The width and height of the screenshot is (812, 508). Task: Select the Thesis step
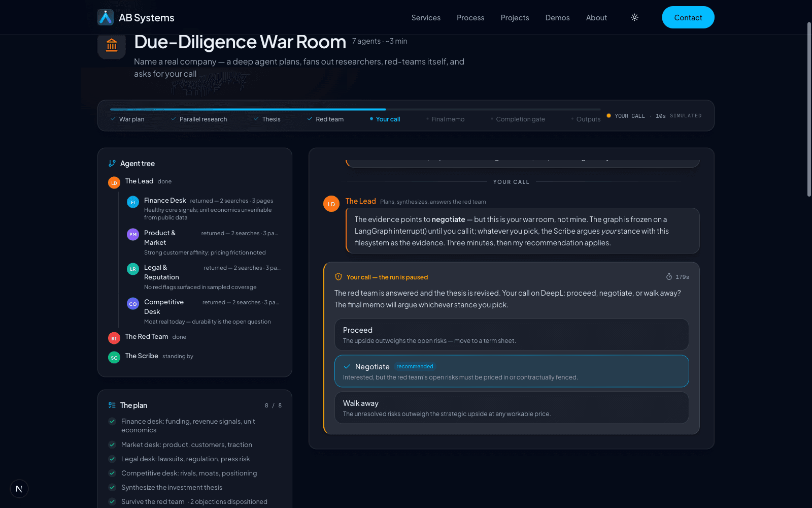pos(267,119)
